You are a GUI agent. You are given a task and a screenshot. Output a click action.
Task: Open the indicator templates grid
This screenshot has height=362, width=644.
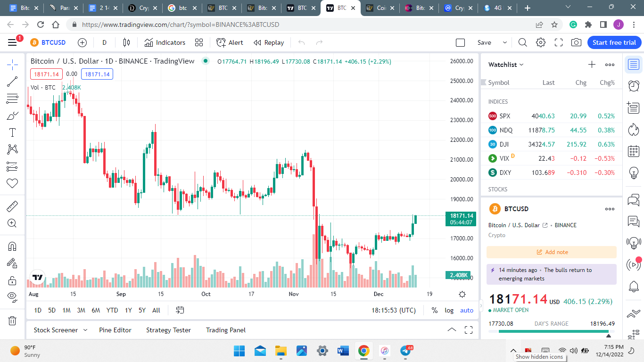tap(199, 42)
